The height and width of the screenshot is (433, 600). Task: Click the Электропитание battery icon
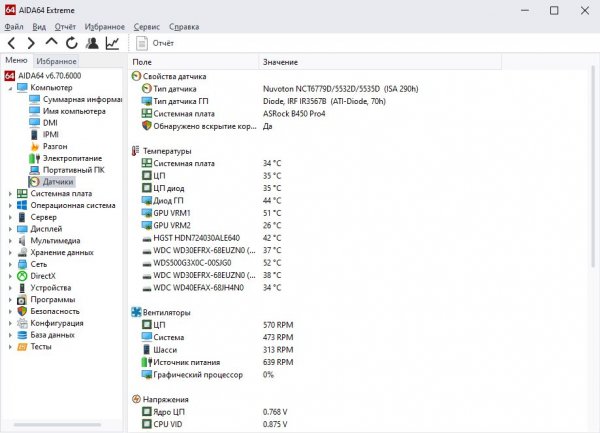click(x=34, y=158)
